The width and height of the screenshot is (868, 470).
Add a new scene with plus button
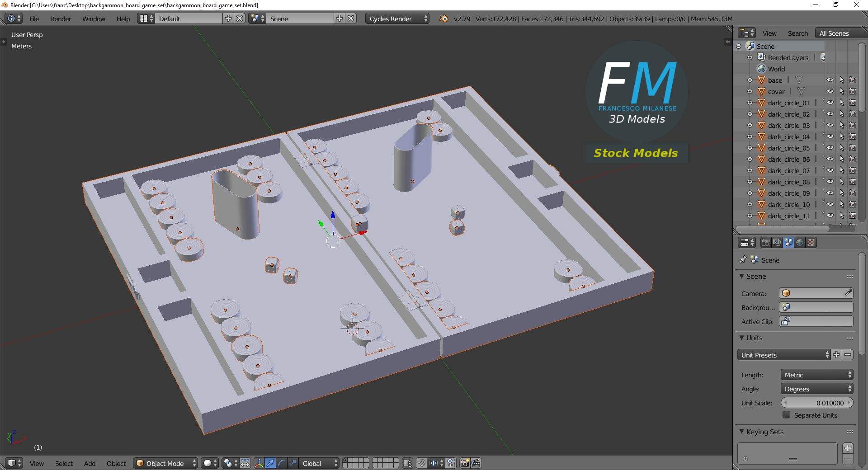340,19
